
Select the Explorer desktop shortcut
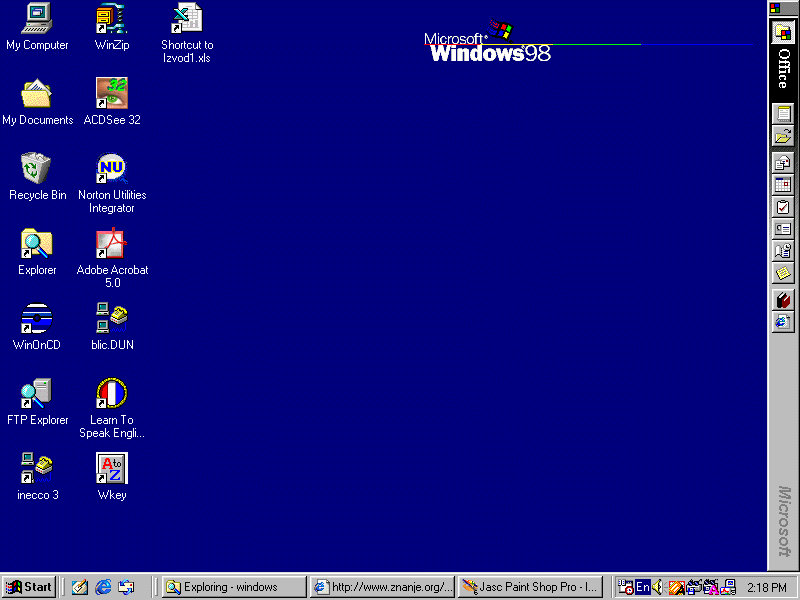[x=37, y=243]
